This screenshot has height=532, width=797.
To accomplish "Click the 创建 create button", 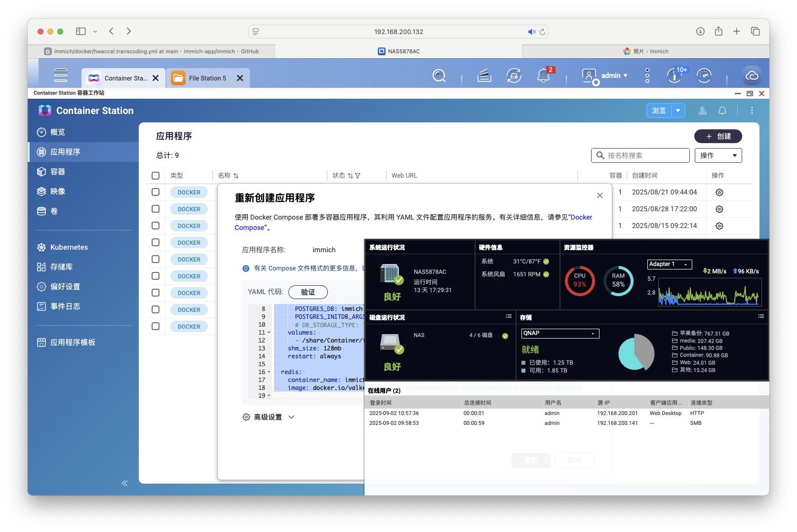I will pos(718,136).
